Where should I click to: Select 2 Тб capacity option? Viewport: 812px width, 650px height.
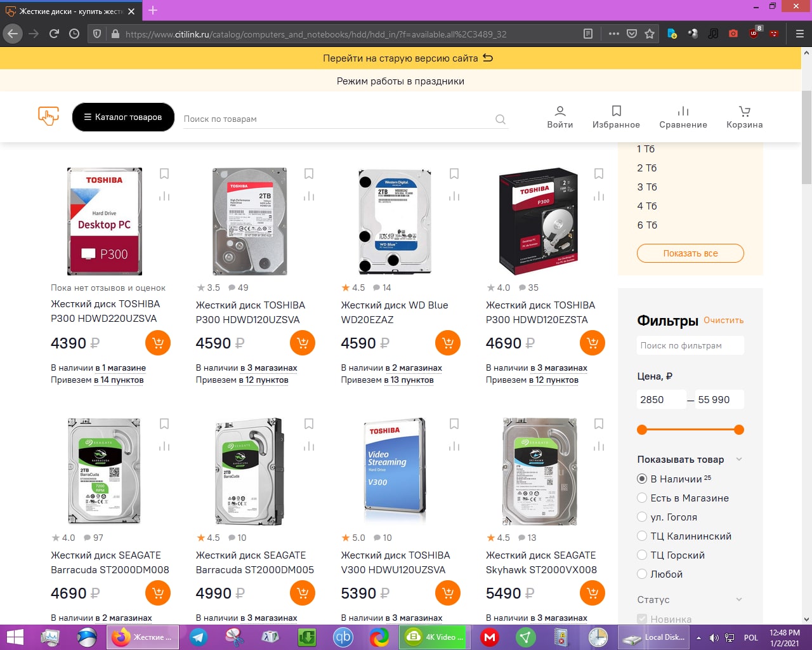[x=646, y=168]
